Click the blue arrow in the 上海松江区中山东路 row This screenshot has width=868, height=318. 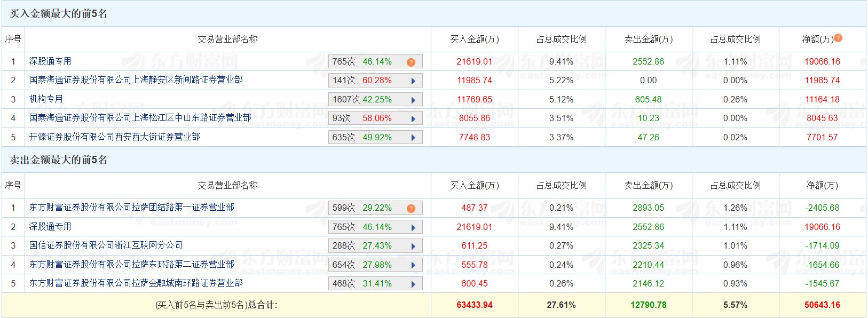(x=413, y=119)
